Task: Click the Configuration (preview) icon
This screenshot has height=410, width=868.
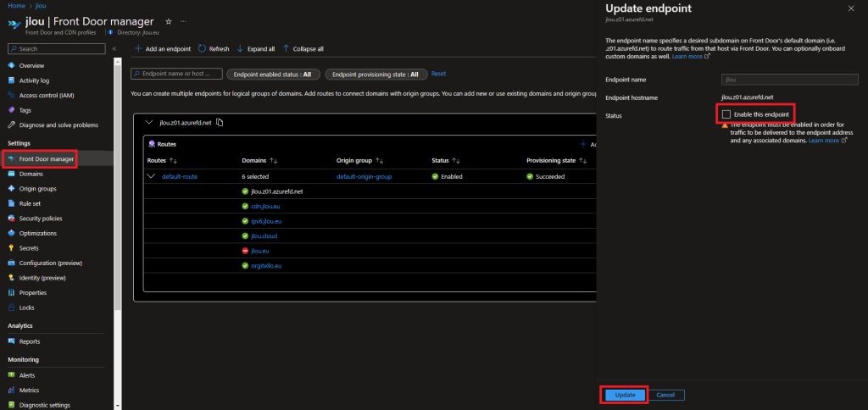Action: [12, 263]
